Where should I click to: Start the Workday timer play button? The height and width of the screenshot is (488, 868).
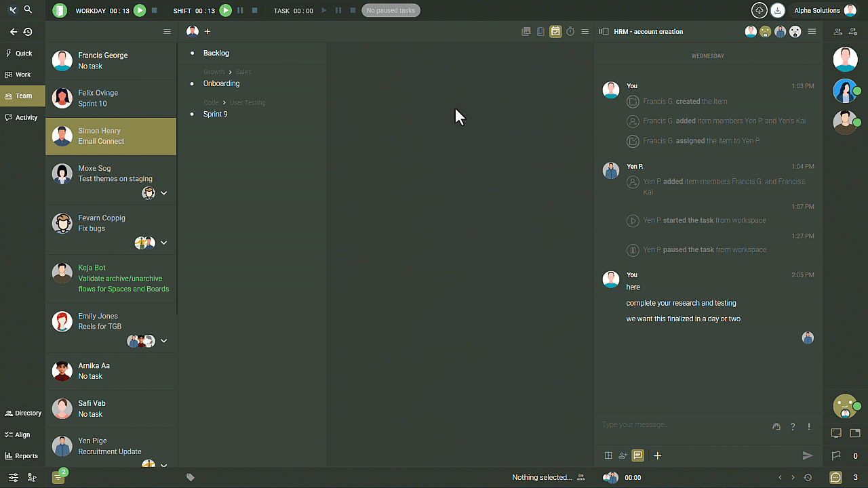(x=140, y=10)
